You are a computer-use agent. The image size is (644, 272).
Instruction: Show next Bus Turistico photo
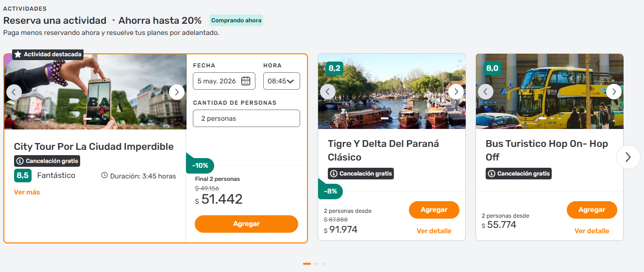point(614,92)
